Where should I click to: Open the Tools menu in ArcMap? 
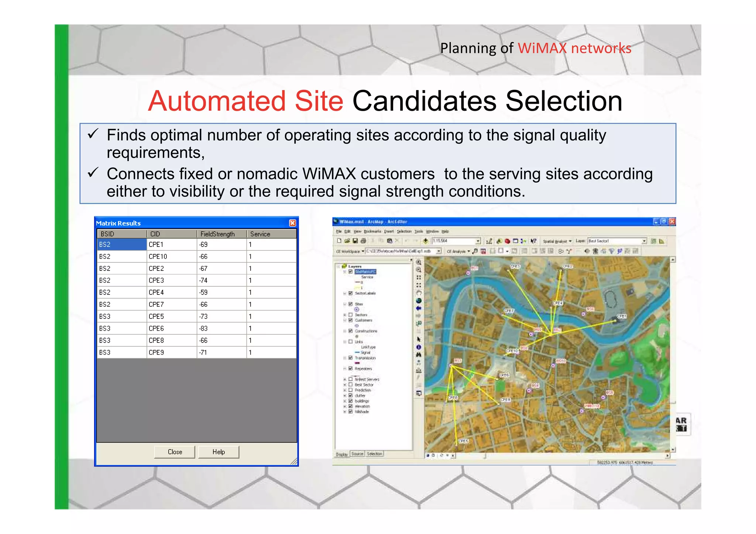[x=419, y=231]
